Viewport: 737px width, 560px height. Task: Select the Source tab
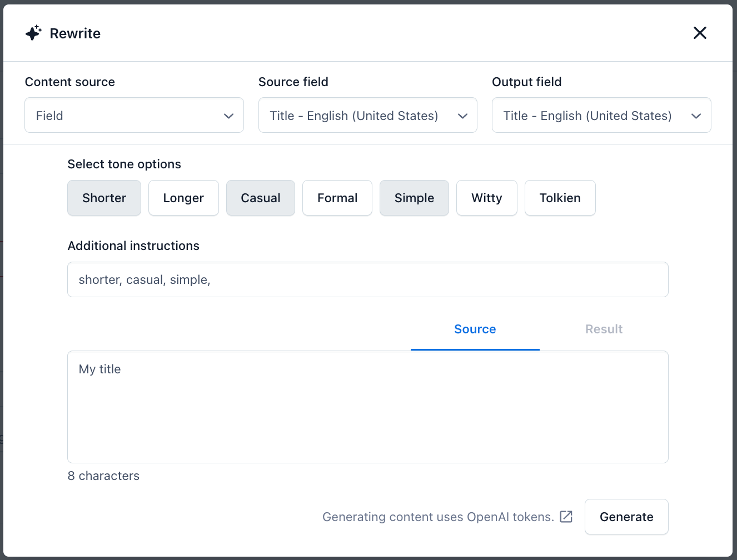[x=475, y=329]
